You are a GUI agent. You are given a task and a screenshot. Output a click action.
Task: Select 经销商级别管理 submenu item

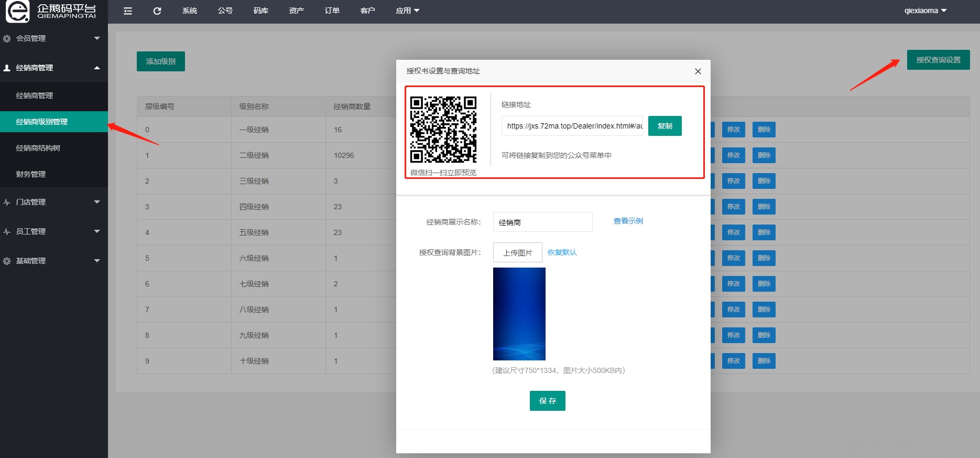(54, 122)
